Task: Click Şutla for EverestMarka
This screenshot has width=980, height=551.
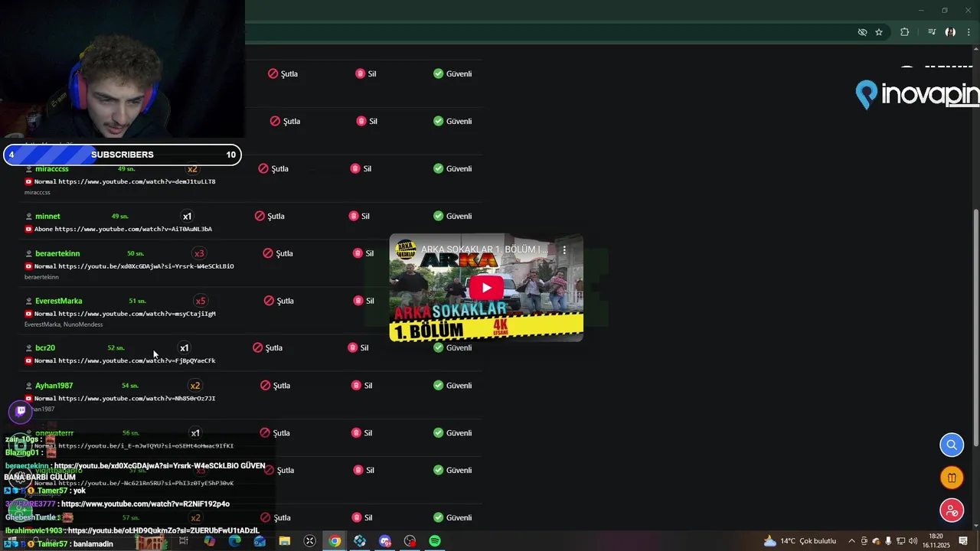Action: (279, 301)
